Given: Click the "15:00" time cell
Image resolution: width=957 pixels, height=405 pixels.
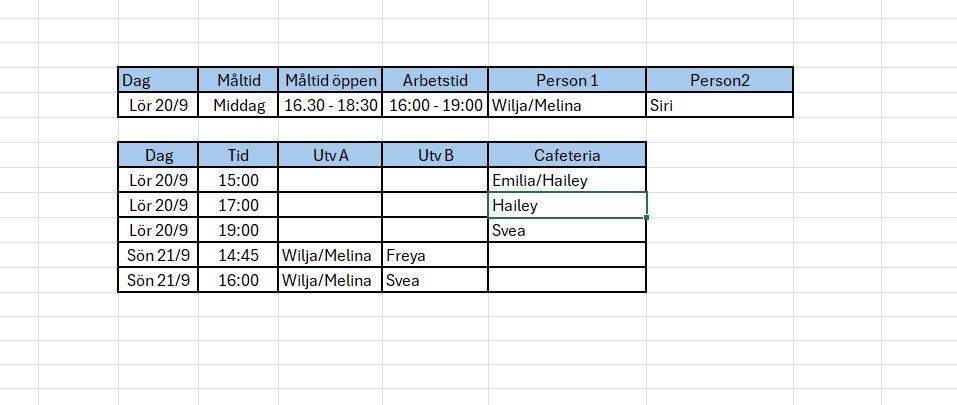Looking at the screenshot, I should [x=239, y=180].
